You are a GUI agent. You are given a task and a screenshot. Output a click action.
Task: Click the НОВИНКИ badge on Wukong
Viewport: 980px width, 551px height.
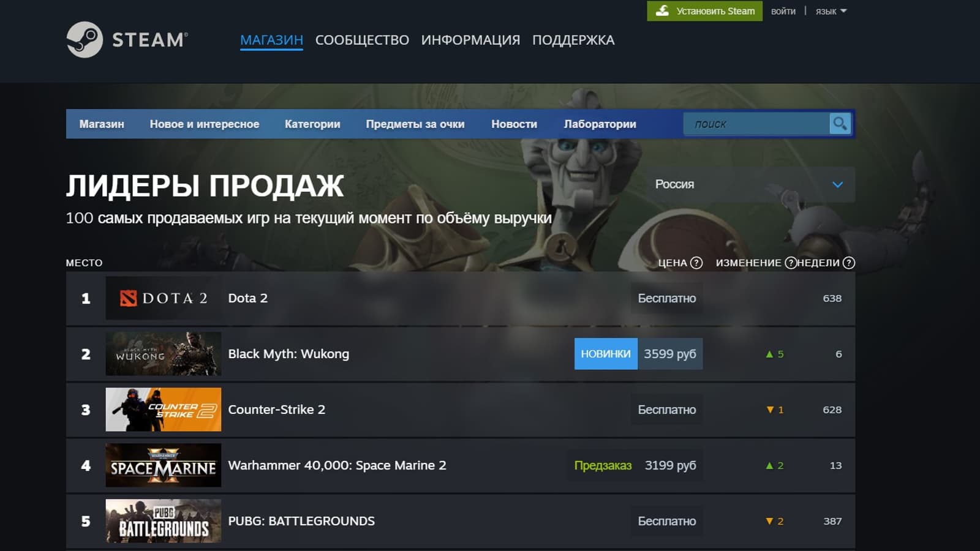tap(606, 354)
